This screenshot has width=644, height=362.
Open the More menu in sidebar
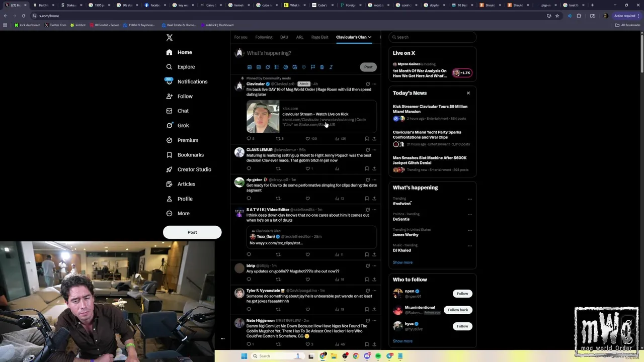pyautogui.click(x=178, y=213)
